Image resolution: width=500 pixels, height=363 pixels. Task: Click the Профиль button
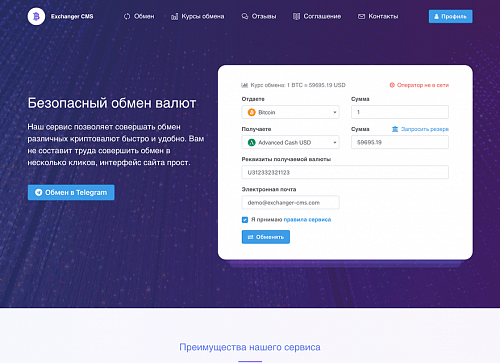pos(450,16)
